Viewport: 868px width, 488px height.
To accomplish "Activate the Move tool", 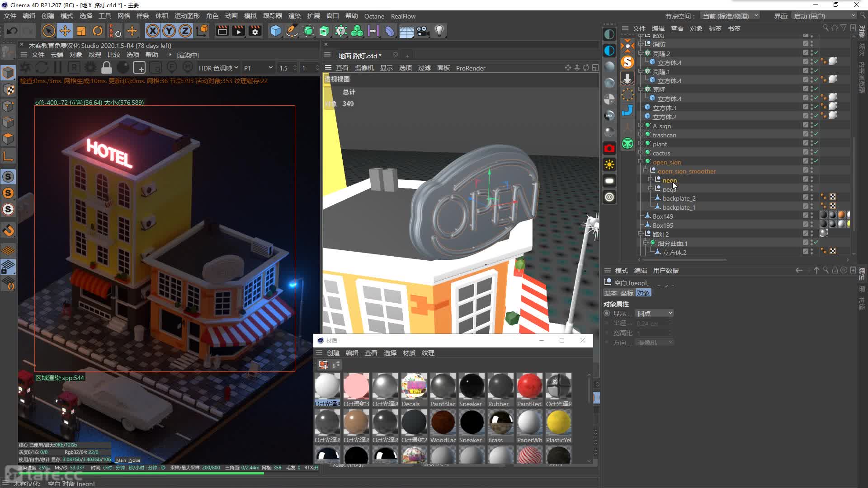I will point(65,31).
